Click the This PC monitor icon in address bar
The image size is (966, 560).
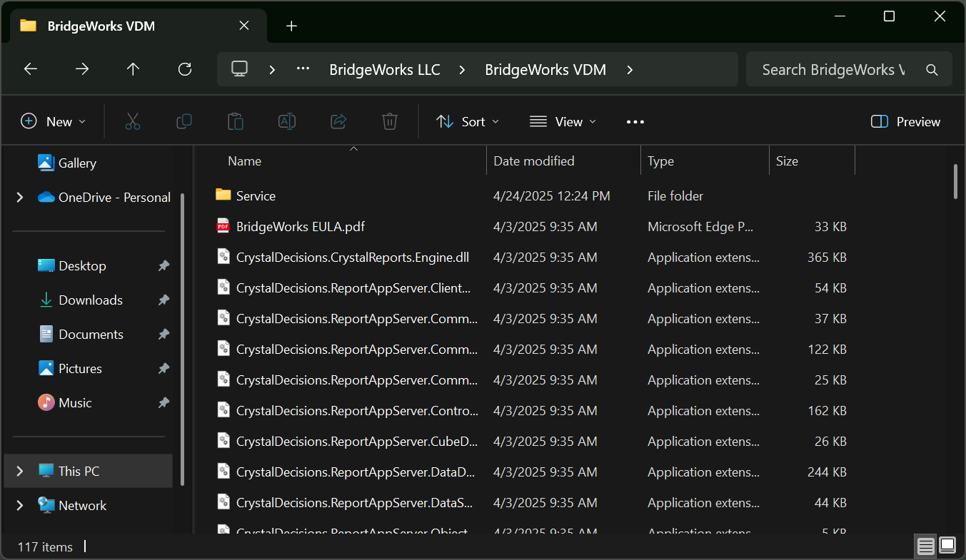240,69
